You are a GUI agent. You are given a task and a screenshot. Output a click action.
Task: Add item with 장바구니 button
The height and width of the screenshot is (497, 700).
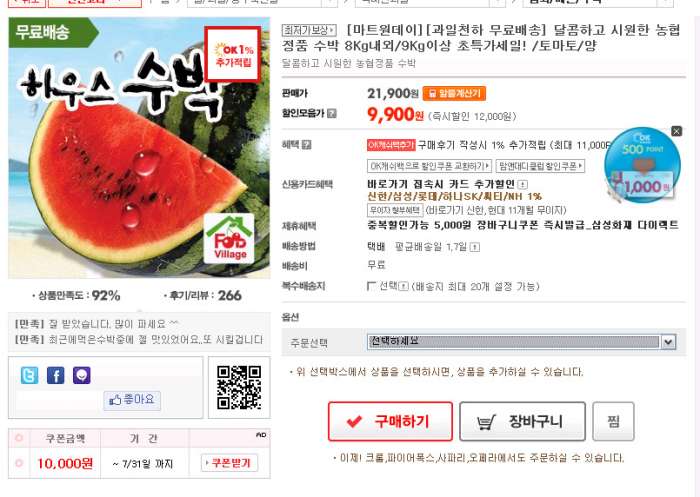point(522,421)
